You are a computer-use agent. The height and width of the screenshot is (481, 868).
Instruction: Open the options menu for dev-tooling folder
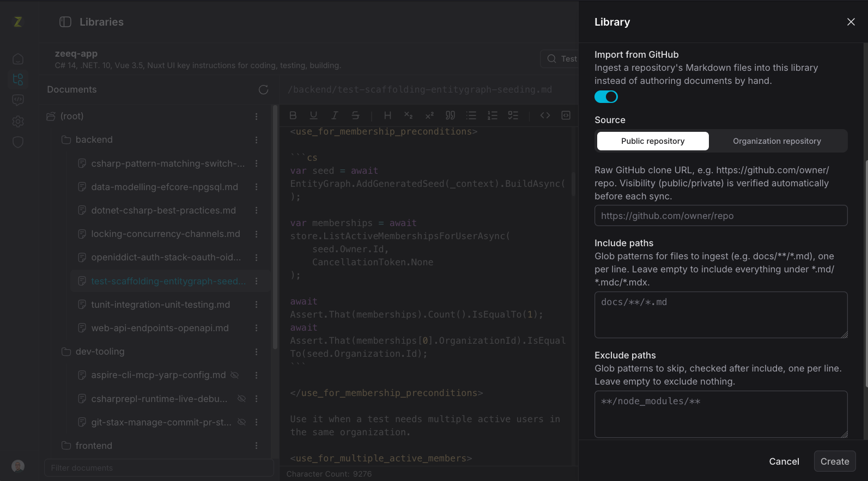256,352
